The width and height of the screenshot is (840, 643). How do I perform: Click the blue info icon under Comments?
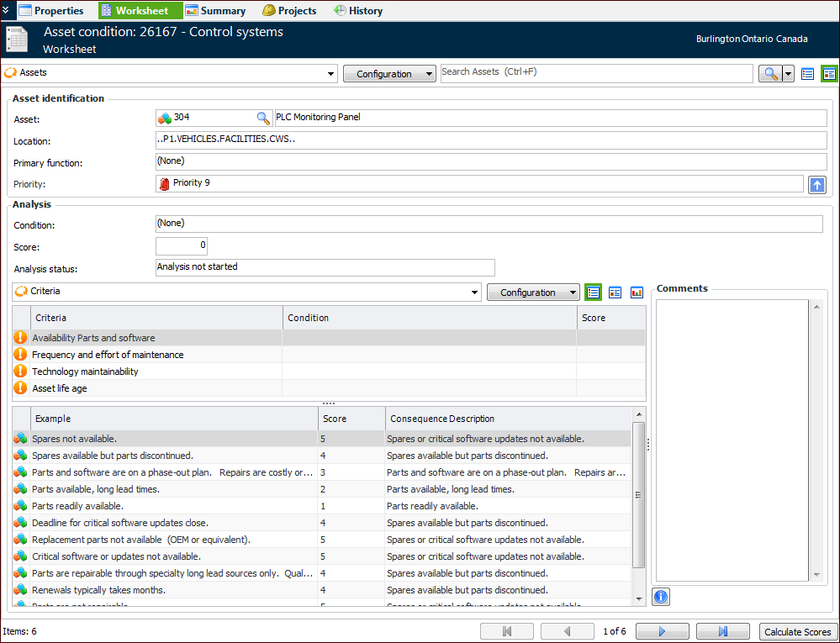point(661,597)
